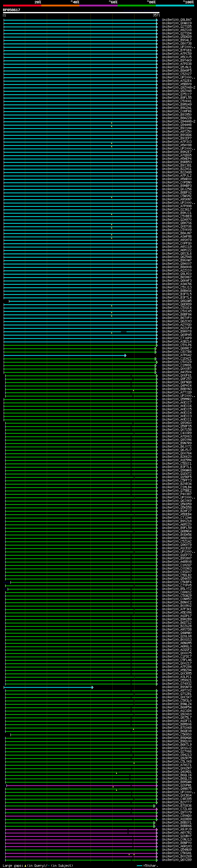The image size is (197, 868).
Task: Click the red segment of the identity legend
Action: coord(22,6)
